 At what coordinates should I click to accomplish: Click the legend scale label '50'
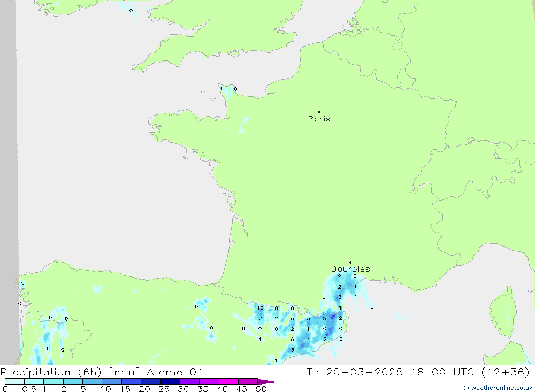(x=261, y=389)
